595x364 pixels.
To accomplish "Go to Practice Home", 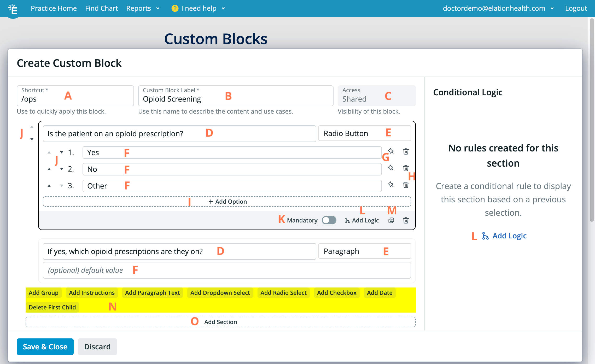I will 54,8.
